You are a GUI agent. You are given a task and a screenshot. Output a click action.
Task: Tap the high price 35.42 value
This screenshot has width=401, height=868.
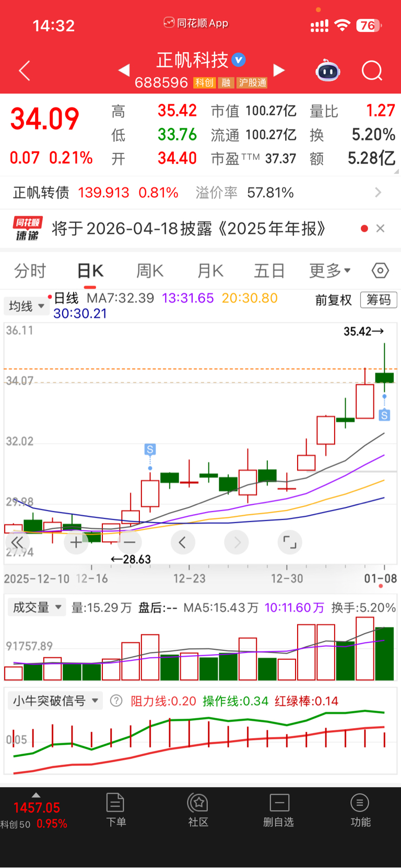pyautogui.click(x=177, y=111)
